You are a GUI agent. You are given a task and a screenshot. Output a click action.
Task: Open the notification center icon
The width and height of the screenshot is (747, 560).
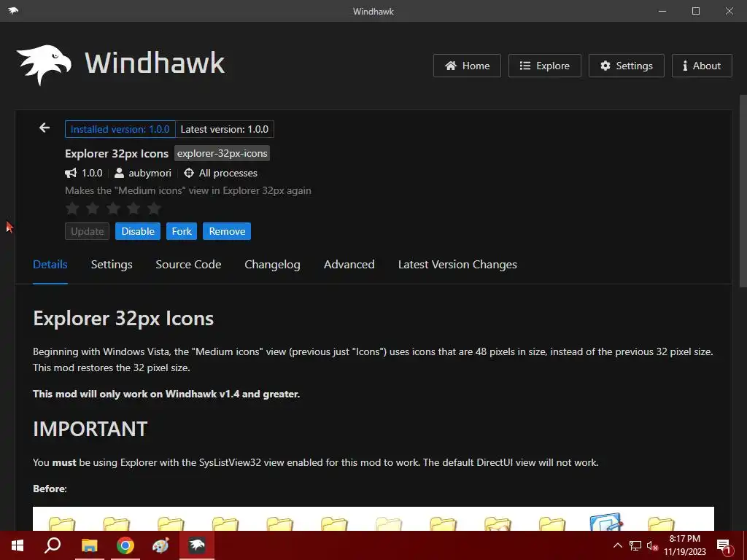click(x=724, y=545)
